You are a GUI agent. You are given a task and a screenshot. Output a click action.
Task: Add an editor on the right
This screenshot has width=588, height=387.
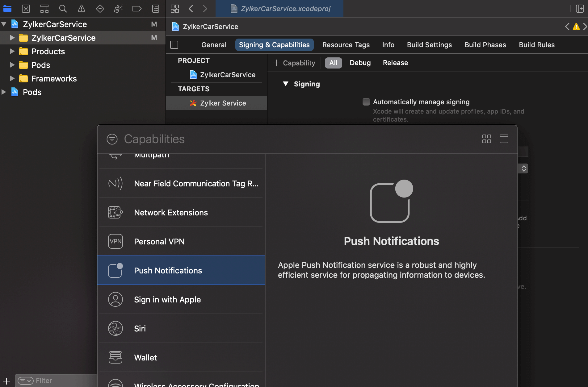[x=580, y=9]
